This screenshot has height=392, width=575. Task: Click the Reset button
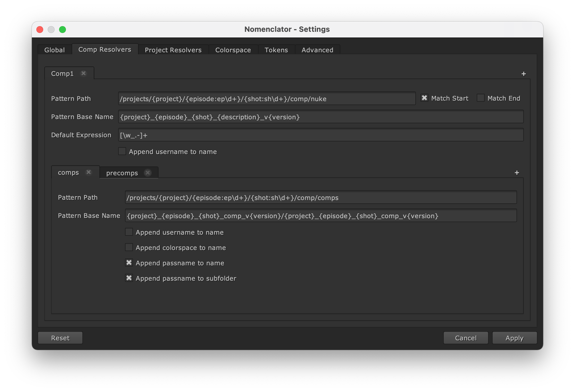[x=60, y=338]
